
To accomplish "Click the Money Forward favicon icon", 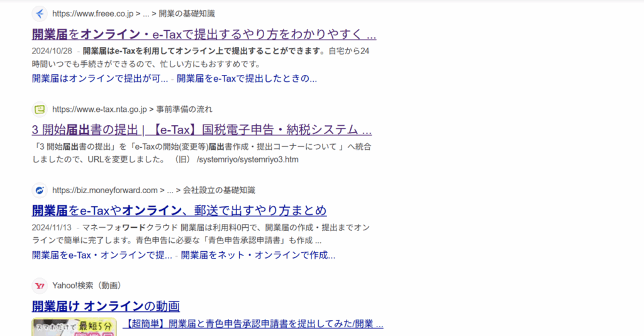I will 40,190.
